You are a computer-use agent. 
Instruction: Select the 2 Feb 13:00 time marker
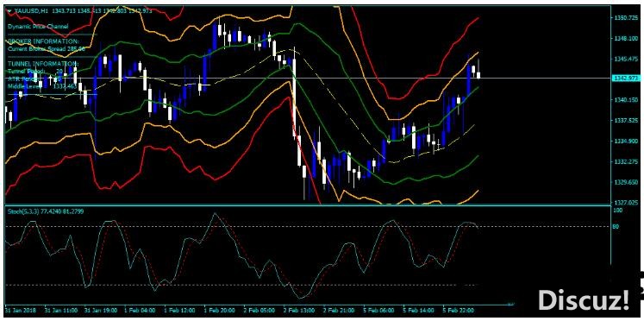click(x=299, y=309)
